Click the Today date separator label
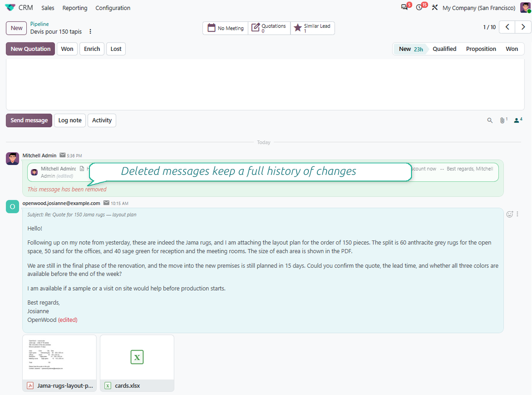Screen dimensions: 532x395 point(263,142)
